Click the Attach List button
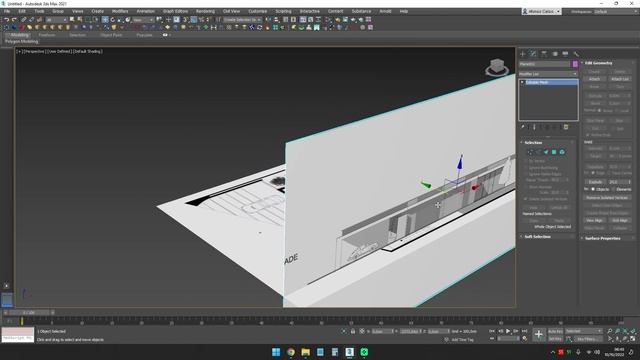The image size is (640, 360). (x=620, y=79)
